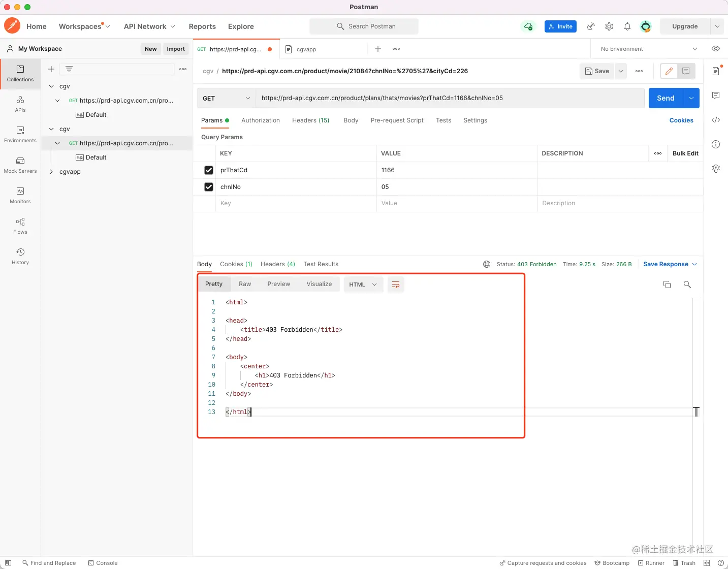Uncheck the chnlNo parameter checkbox

209,187
